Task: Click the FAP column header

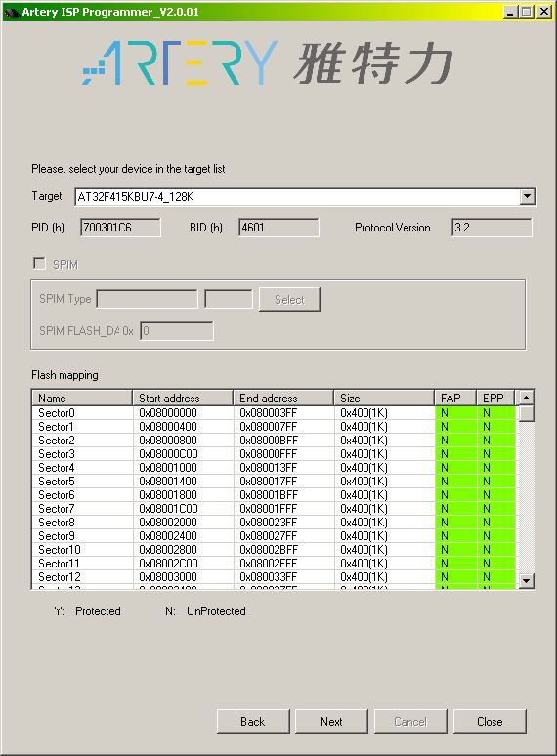Action: click(x=455, y=398)
